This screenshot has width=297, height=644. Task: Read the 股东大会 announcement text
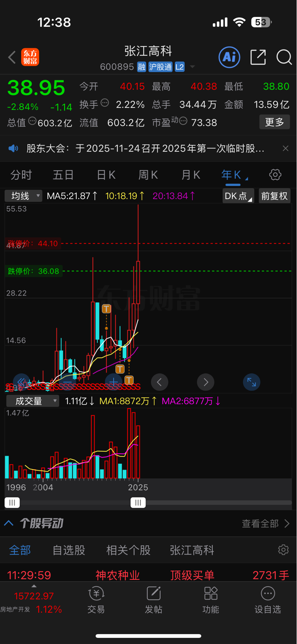(145, 149)
